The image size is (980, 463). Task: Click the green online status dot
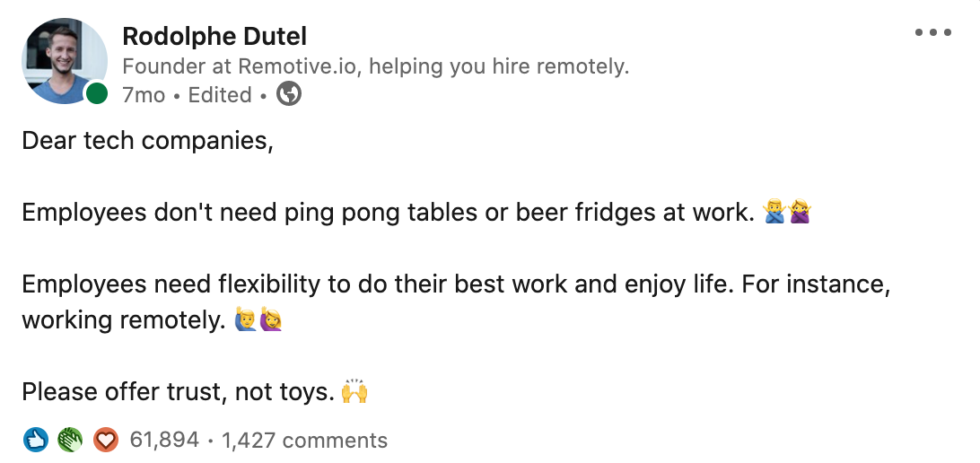pyautogui.click(x=97, y=93)
